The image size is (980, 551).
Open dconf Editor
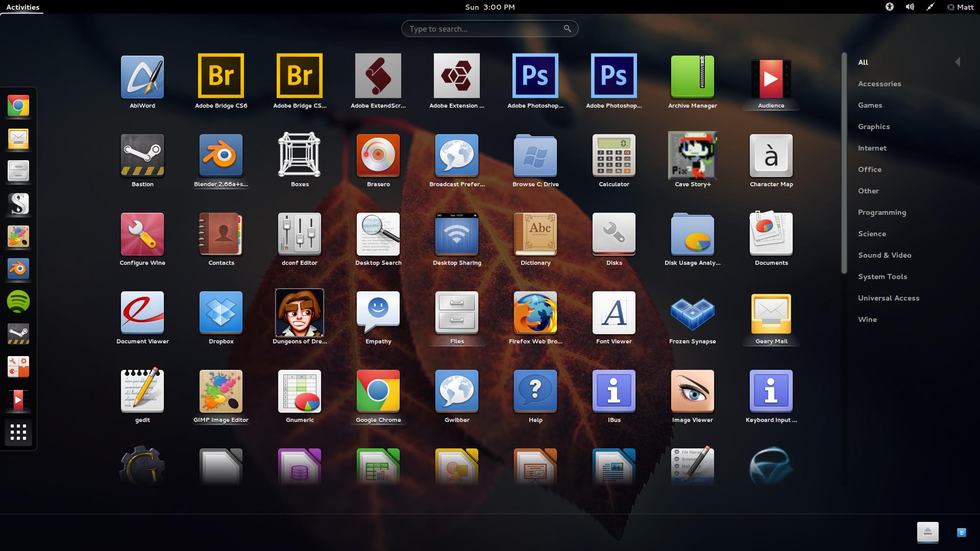click(x=300, y=234)
